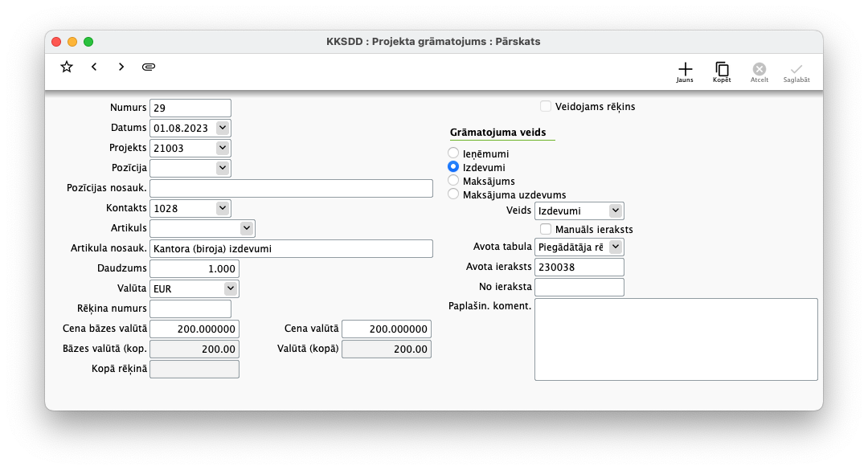This screenshot has height=470, width=868.
Task: Enable the Veidojams rēķins checkbox
Action: click(546, 106)
